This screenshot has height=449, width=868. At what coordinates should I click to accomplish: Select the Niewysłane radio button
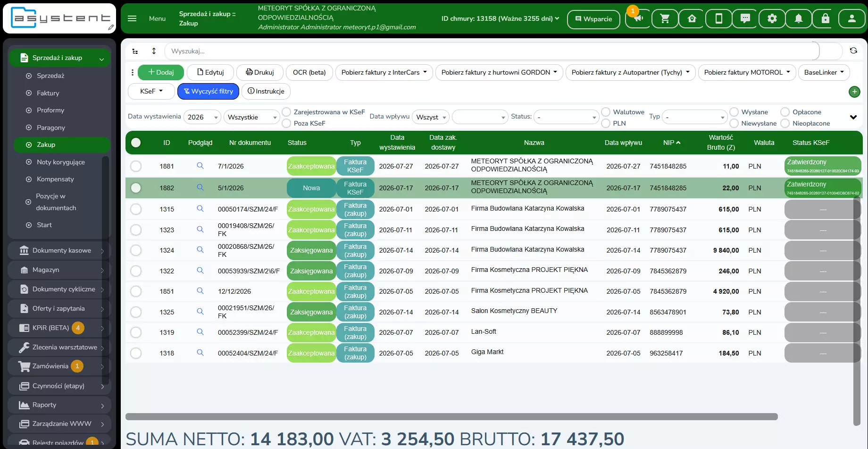pos(734,123)
